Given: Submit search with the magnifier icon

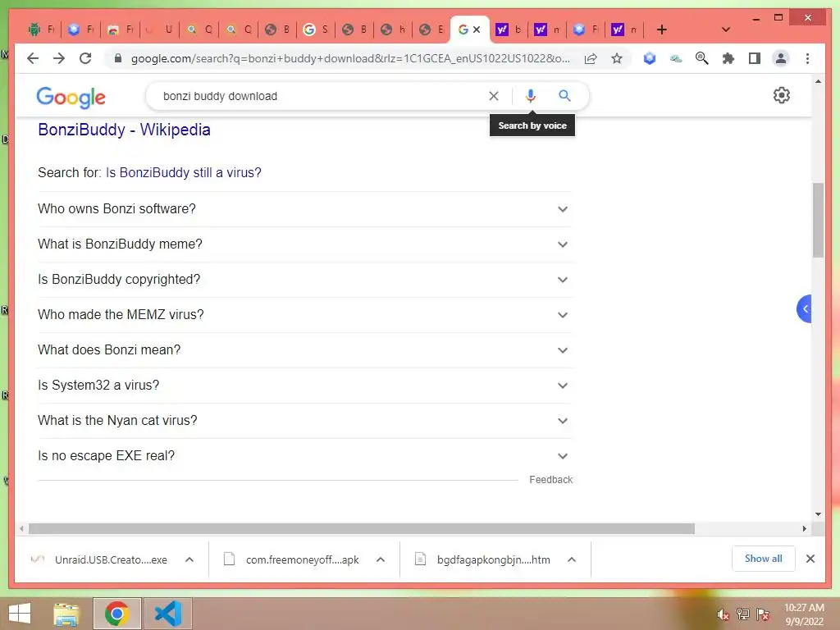Looking at the screenshot, I should coord(564,96).
